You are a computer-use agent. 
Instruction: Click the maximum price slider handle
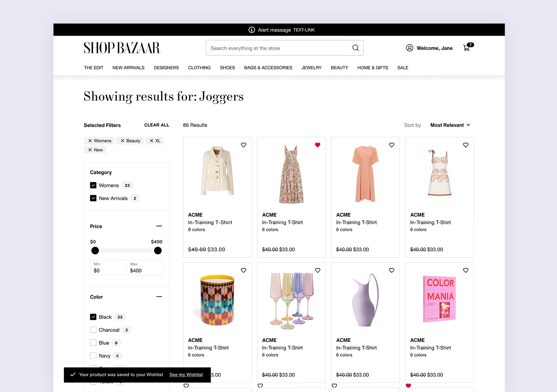pos(158,251)
